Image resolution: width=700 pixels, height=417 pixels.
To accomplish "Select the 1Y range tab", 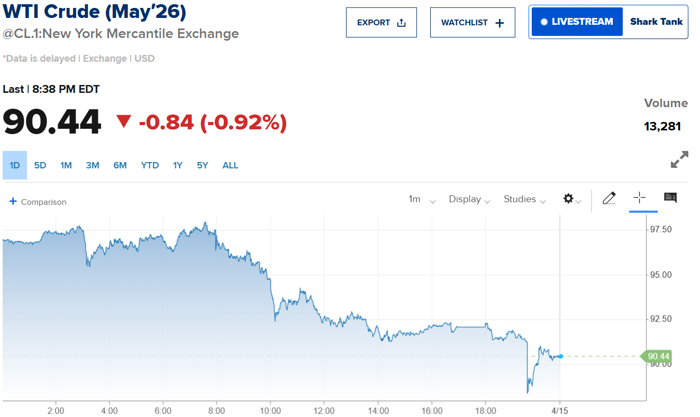I will pyautogui.click(x=178, y=165).
